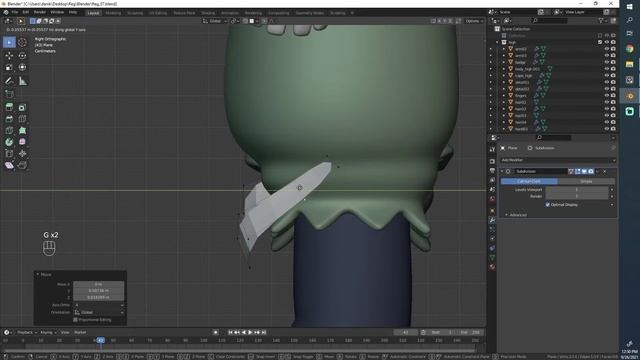Viewport: 640px width, 360px height.
Task: Open the Object properties tab
Action: [492, 211]
